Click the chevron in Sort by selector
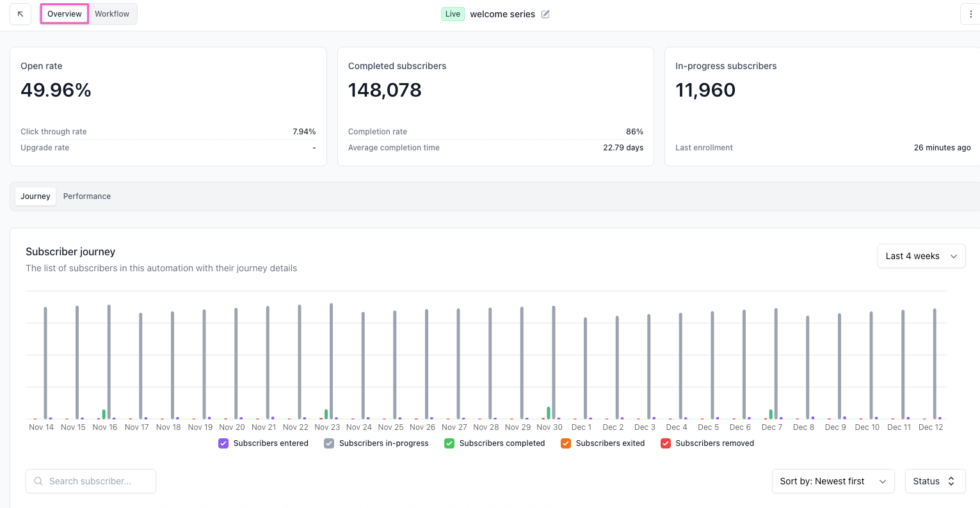980x508 pixels. coord(883,482)
